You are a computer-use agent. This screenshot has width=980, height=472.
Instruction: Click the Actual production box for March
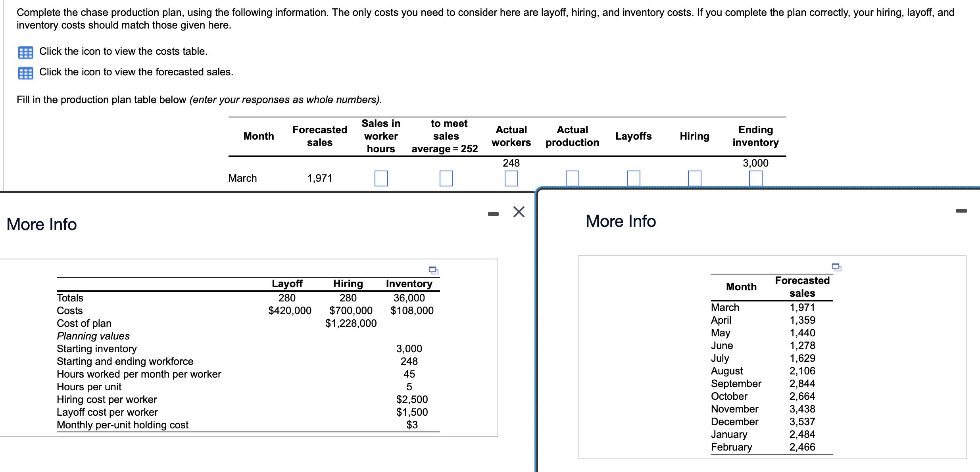point(572,178)
